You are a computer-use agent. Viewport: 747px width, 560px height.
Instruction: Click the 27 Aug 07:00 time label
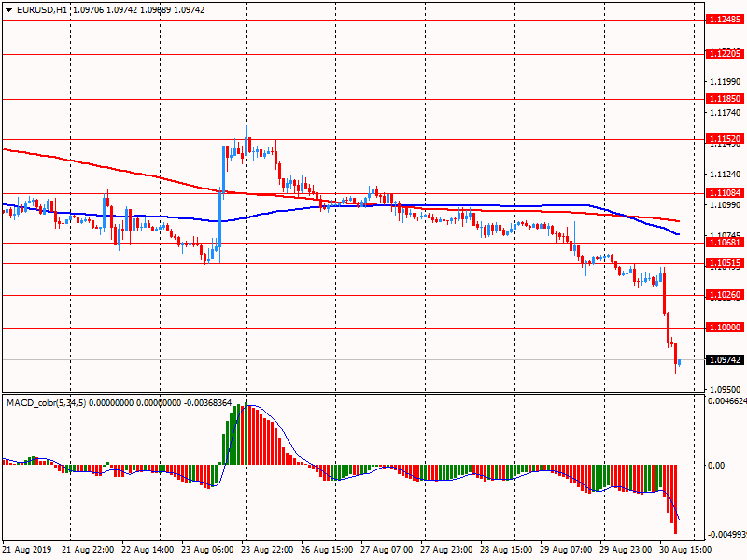(x=387, y=550)
